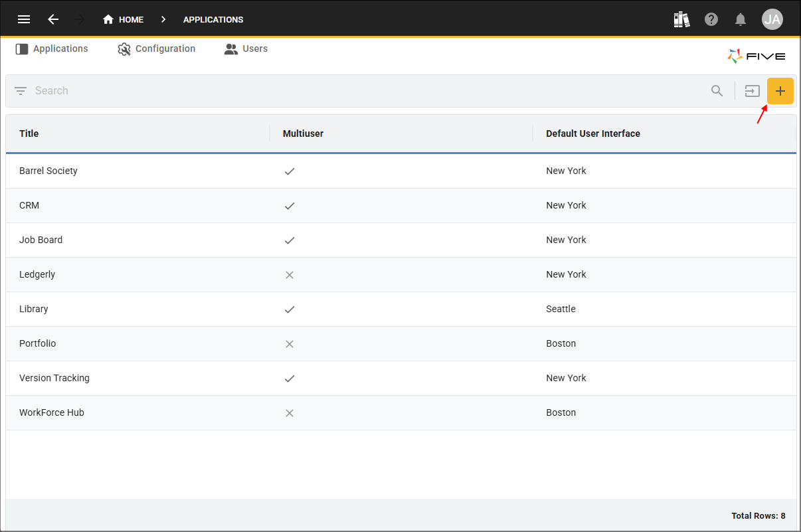Image resolution: width=801 pixels, height=532 pixels.
Task: Click New York in Job Board row
Action: [566, 240]
